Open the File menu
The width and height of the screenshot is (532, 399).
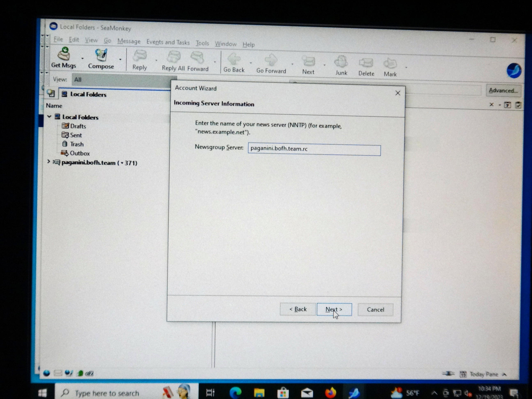point(58,39)
